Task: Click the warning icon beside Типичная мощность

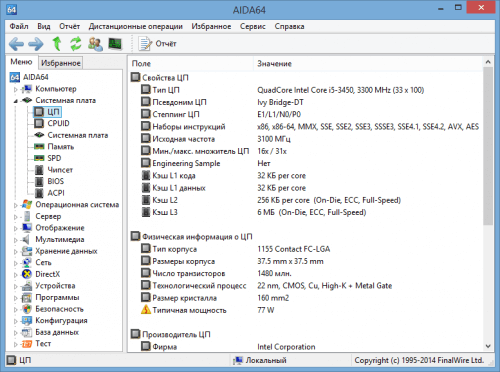Action: tap(146, 310)
